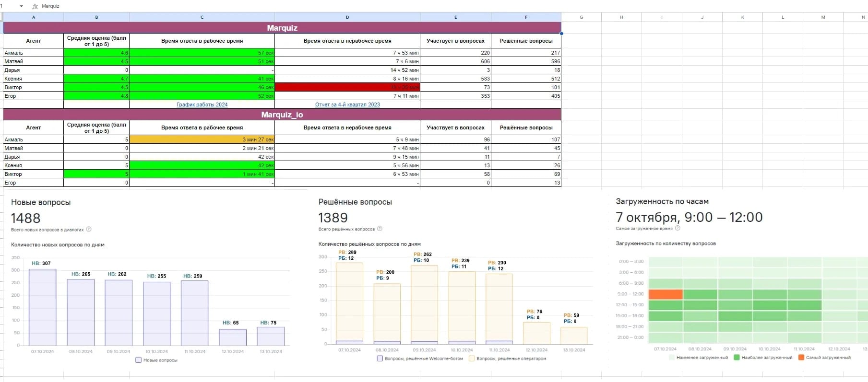The image size is (868, 382).
Task: Click help icon next to 'Всего новых вопросов в диалогах'
Action: 89,230
